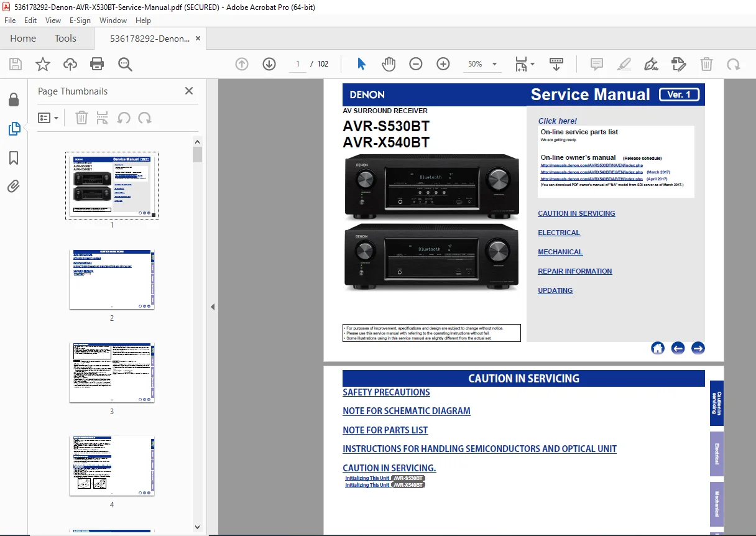Open thumbnail options dropdown menu
Screen dimensions: 756x536
pyautogui.click(x=48, y=118)
